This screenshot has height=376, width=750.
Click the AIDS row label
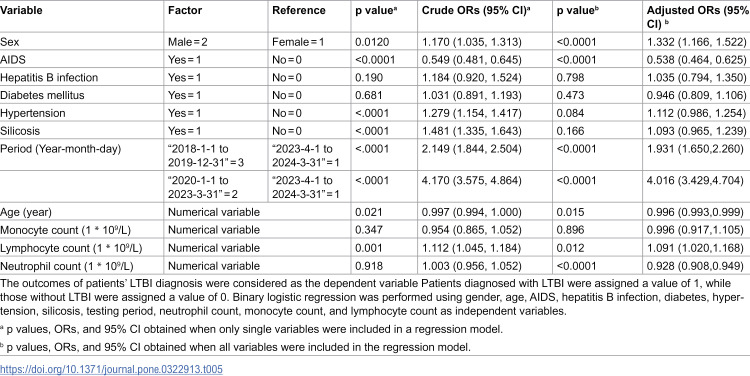(x=12, y=60)
